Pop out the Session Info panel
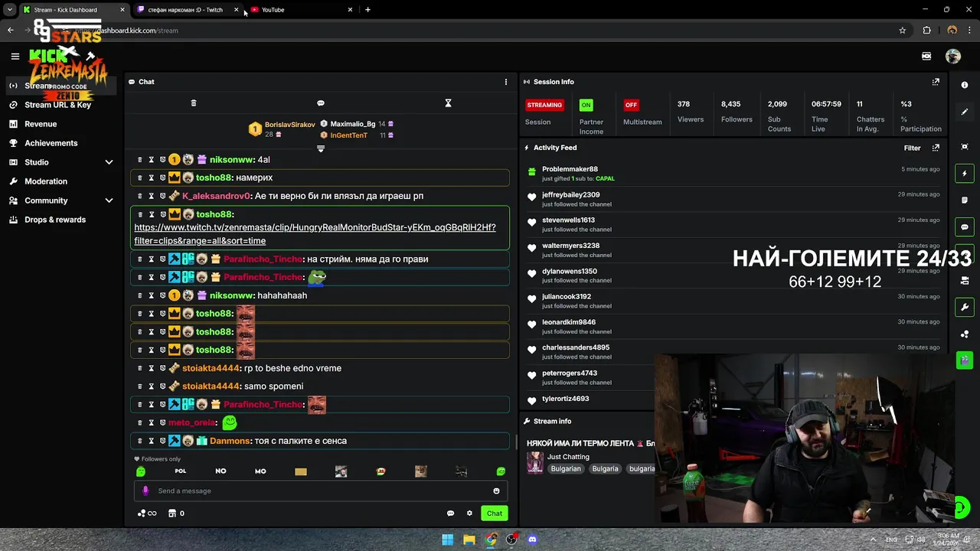This screenshot has height=551, width=980. point(936,82)
